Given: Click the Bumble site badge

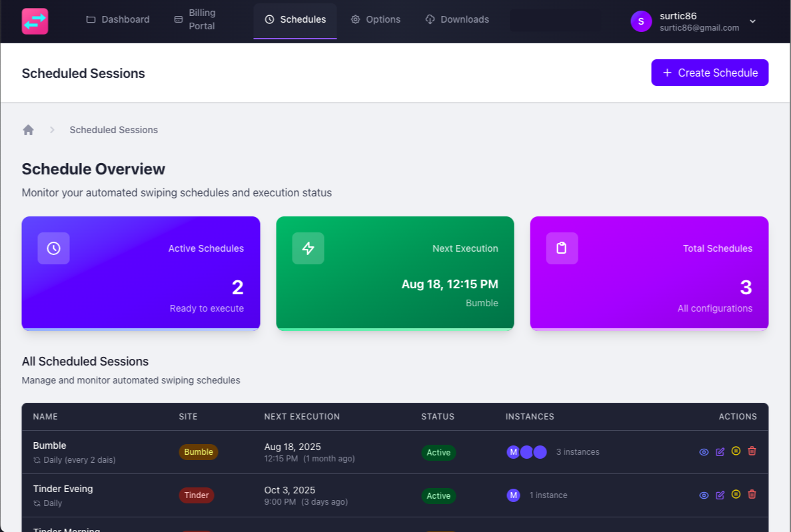Looking at the screenshot, I should [199, 452].
